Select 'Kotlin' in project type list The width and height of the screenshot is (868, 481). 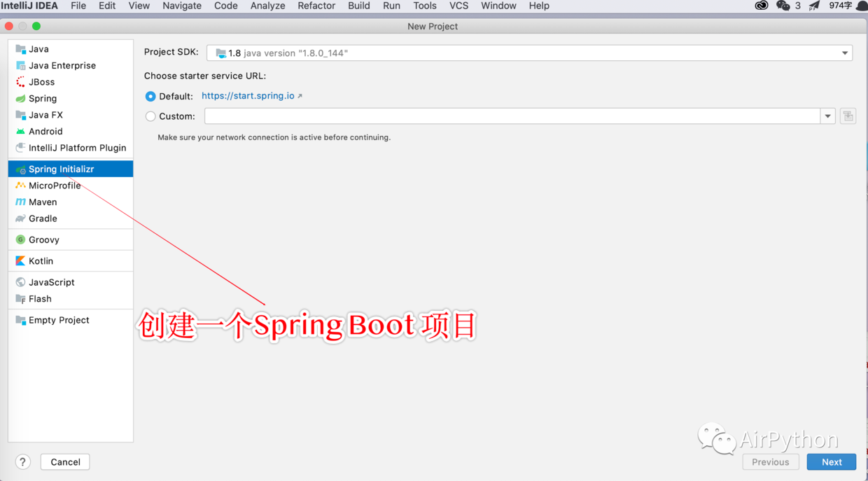(x=71, y=260)
